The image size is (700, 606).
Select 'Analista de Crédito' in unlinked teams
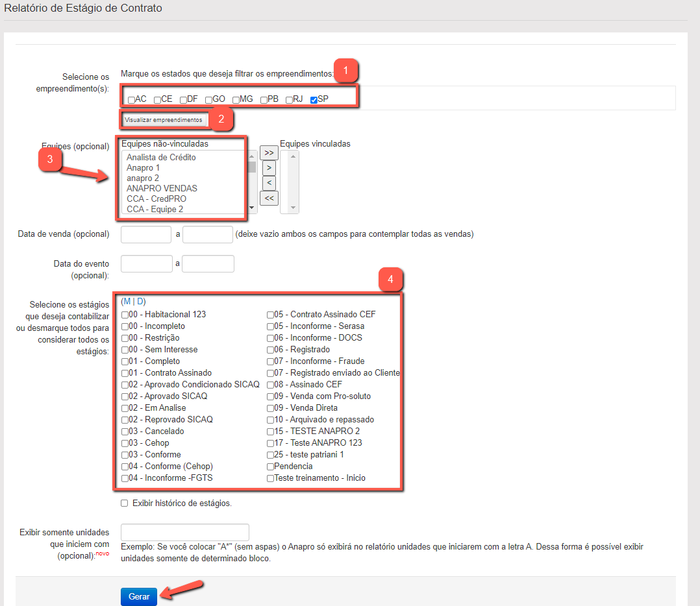[x=161, y=157]
